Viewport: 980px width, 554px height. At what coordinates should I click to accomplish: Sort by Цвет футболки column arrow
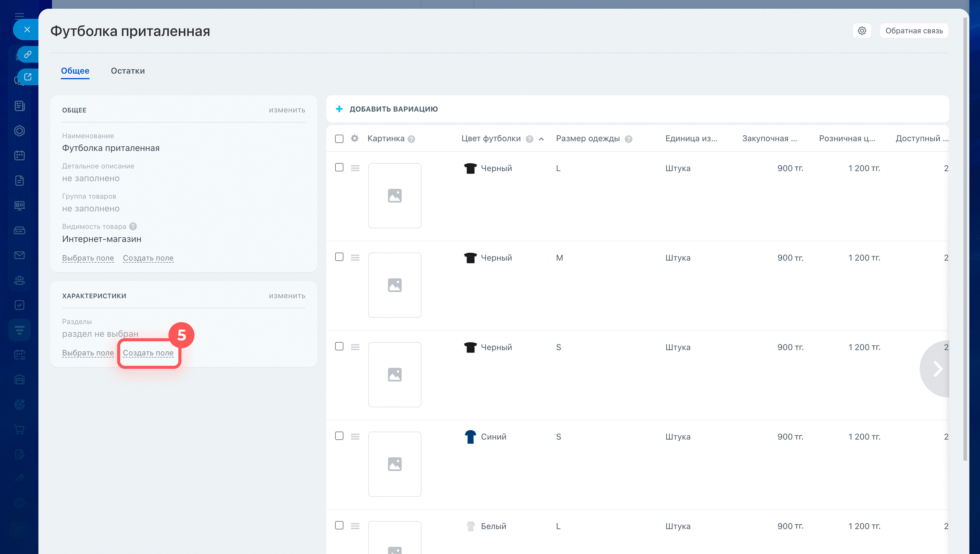pyautogui.click(x=541, y=139)
